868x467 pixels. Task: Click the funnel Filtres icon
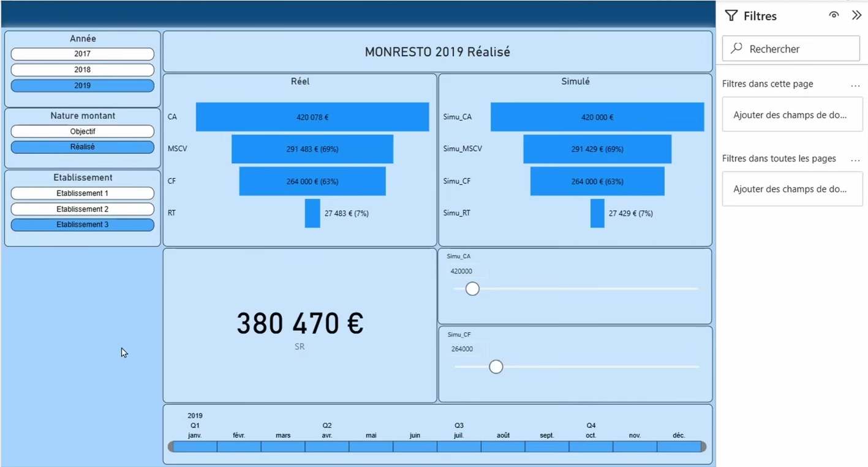click(x=731, y=16)
